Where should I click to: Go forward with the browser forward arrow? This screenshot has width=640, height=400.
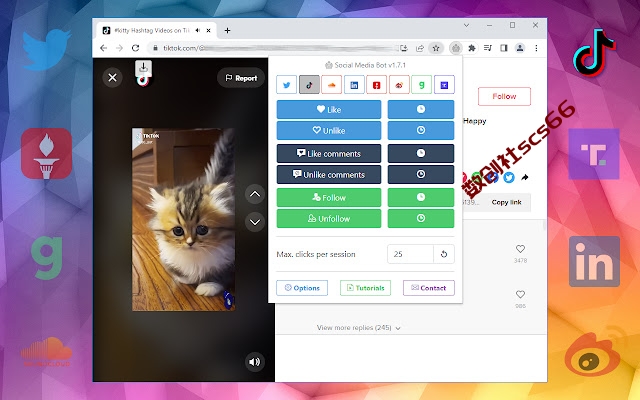[x=119, y=48]
